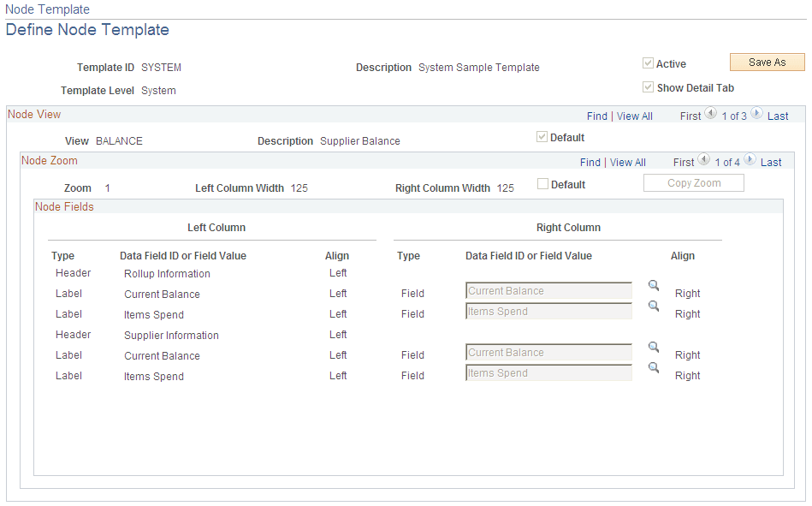This screenshot has height=506, width=812.
Task: Show previous Node Zoom row arrow
Action: click(x=703, y=161)
